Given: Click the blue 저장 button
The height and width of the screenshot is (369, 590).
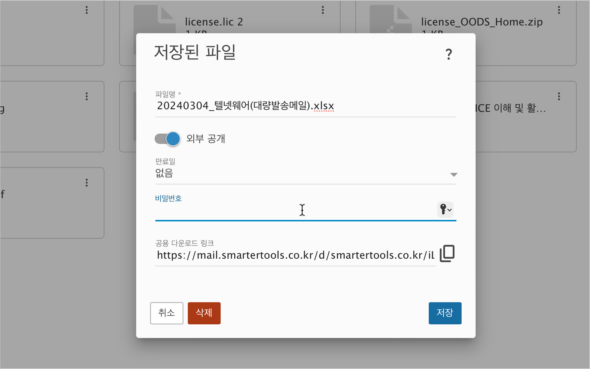Looking at the screenshot, I should click(x=445, y=313).
